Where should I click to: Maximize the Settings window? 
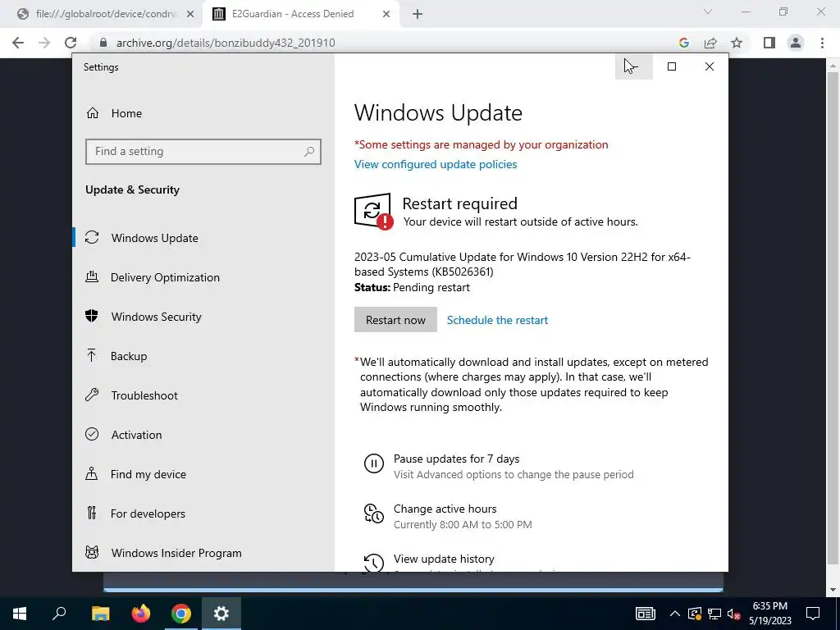coord(672,66)
